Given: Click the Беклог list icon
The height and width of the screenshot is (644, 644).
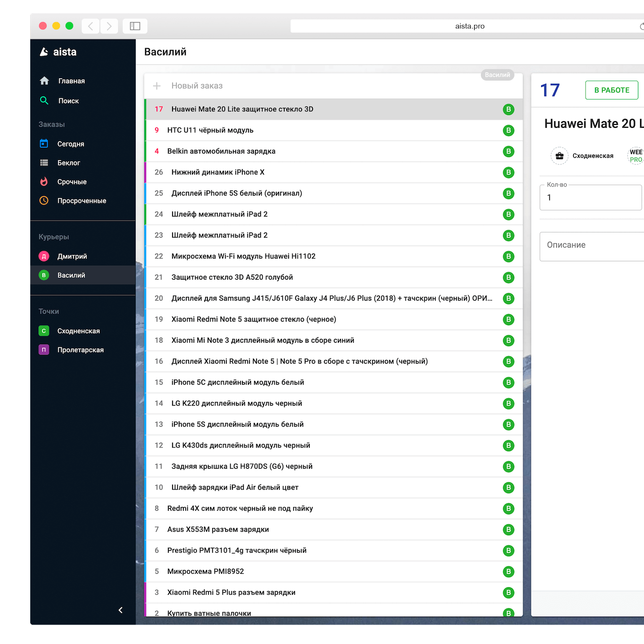Looking at the screenshot, I should pyautogui.click(x=44, y=163).
